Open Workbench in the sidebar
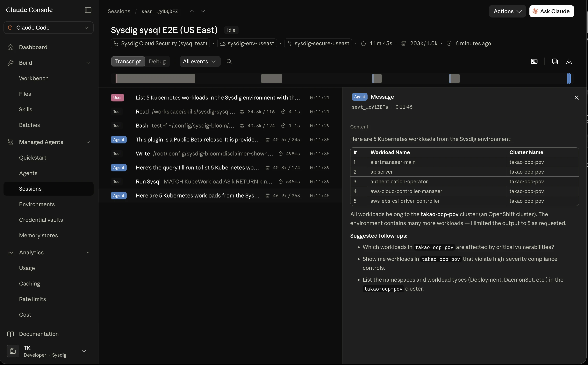588x365 pixels. tap(34, 78)
